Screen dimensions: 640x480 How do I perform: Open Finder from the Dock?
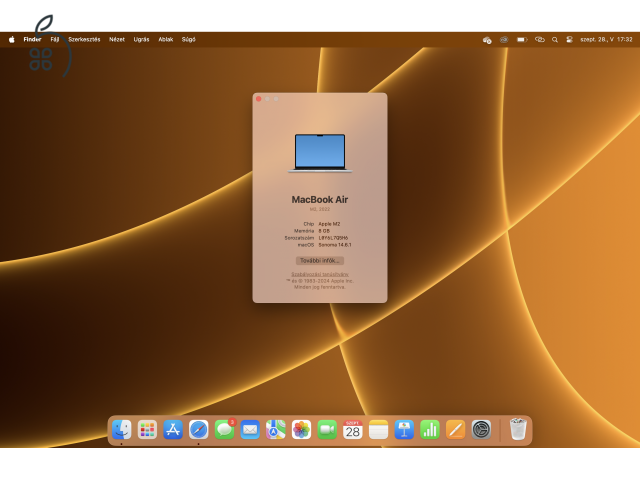(122, 430)
